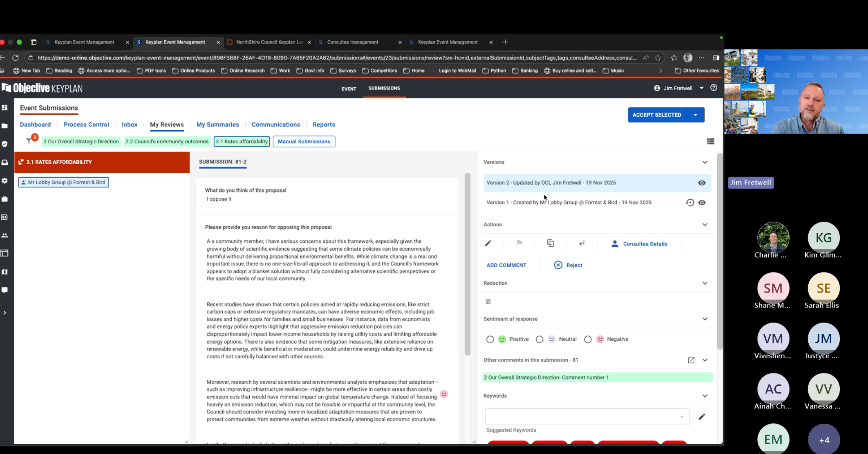Click the restore icon for Version 1
Image resolution: width=868 pixels, height=454 pixels.
tap(690, 203)
